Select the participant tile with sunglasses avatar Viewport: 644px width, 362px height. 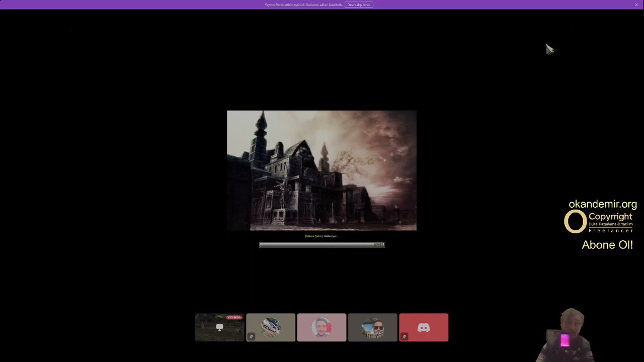373,327
